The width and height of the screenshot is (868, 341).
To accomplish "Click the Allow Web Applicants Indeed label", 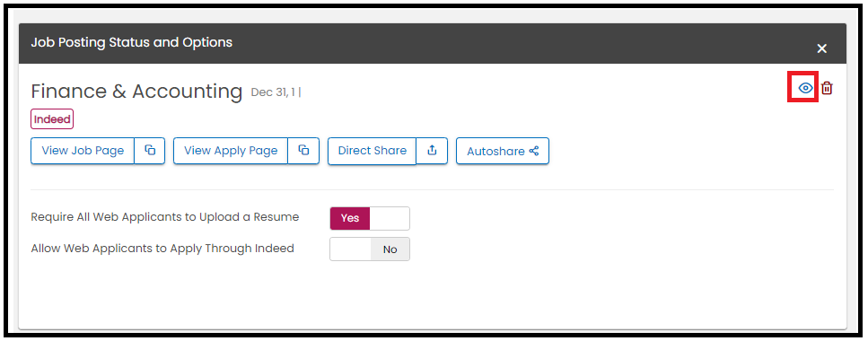I will 162,249.
